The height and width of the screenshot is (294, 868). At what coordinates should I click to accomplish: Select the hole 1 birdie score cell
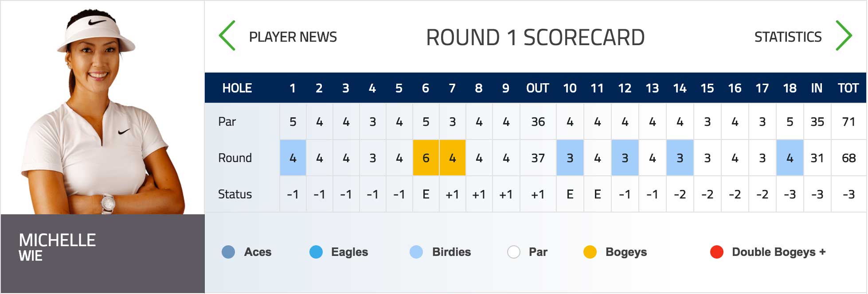pos(293,158)
